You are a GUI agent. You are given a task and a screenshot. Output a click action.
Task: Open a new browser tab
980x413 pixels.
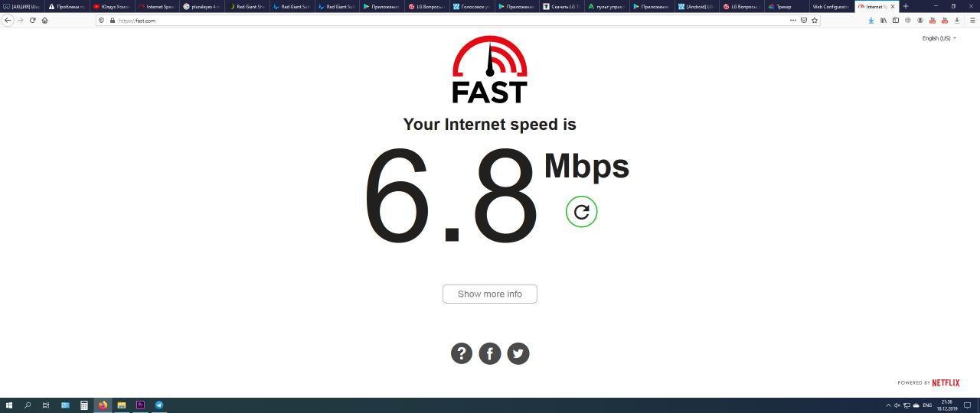click(x=906, y=6)
